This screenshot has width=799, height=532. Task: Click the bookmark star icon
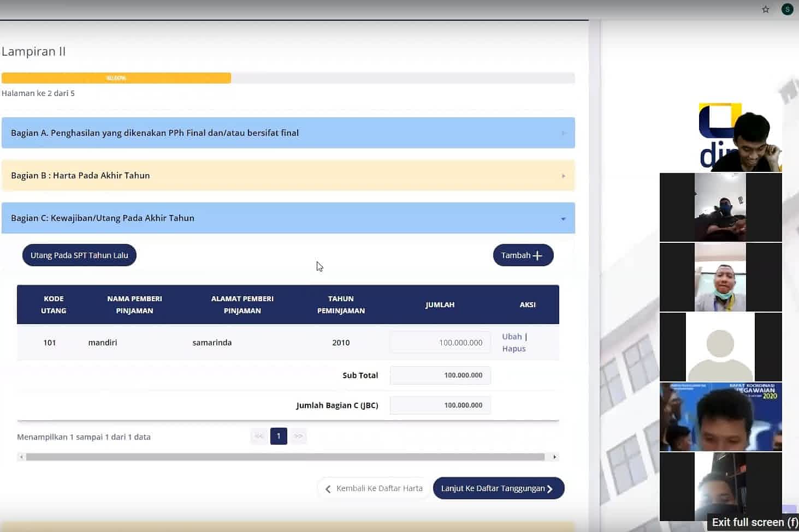(x=766, y=9)
